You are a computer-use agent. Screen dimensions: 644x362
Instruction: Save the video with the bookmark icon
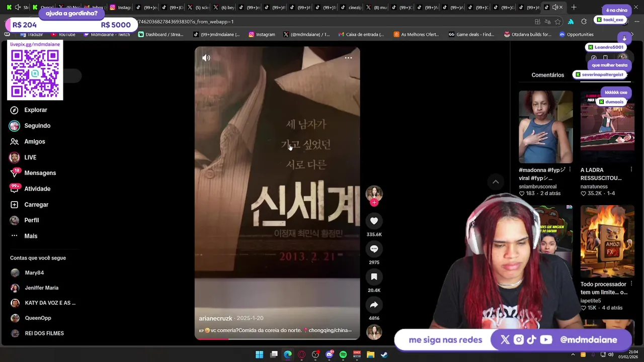374,277
